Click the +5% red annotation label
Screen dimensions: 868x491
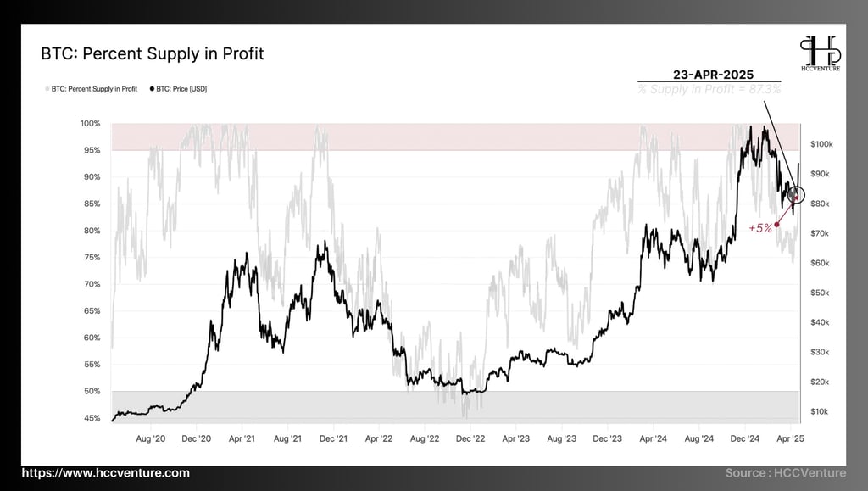tap(760, 228)
